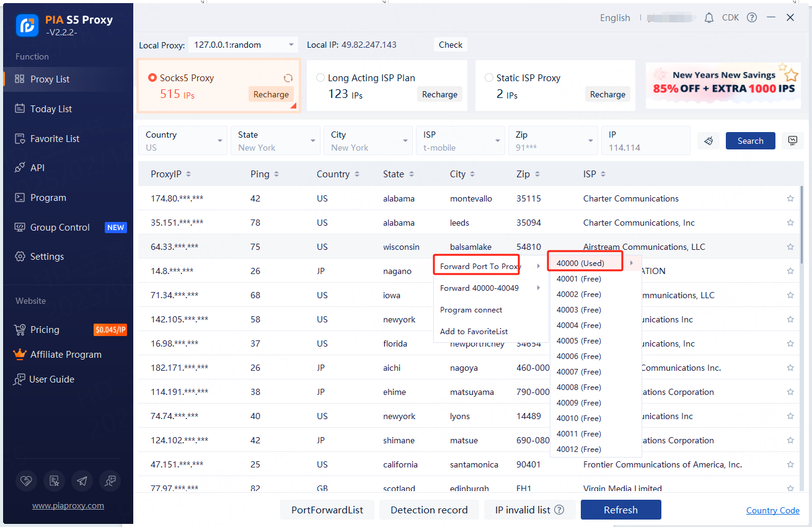Expand Forward 40000-40049 submenu
812x527 pixels.
point(490,288)
